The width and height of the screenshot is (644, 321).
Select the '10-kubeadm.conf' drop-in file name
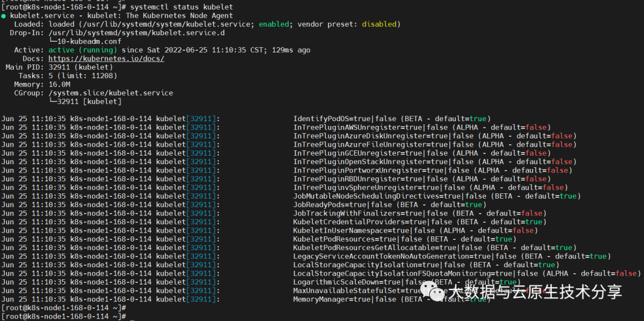[89, 42]
